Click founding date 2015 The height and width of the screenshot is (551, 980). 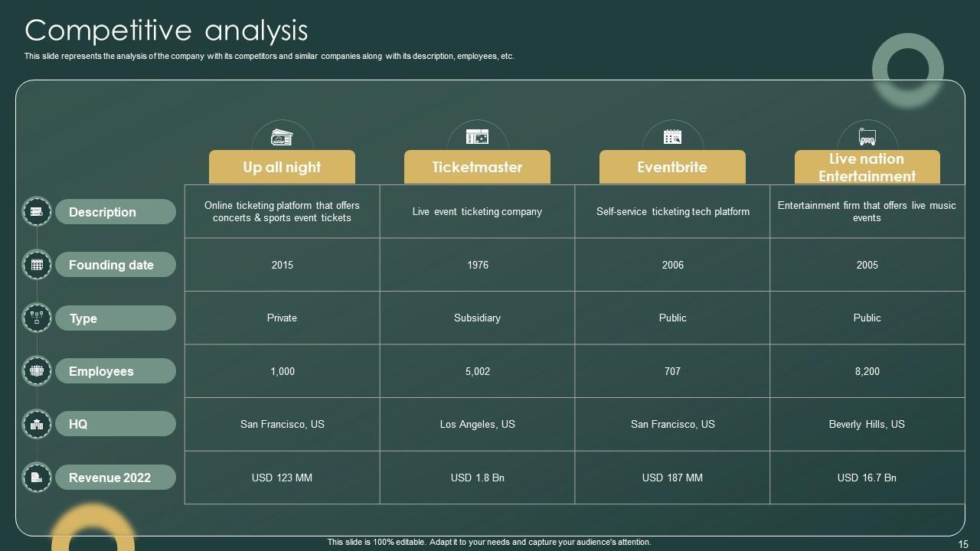[282, 265]
